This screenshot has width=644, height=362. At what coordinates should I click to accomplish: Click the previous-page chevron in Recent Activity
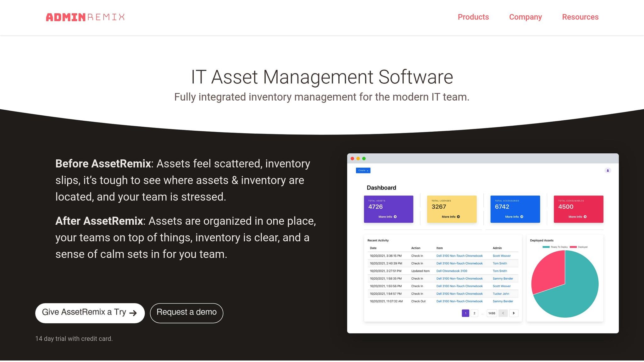503,313
